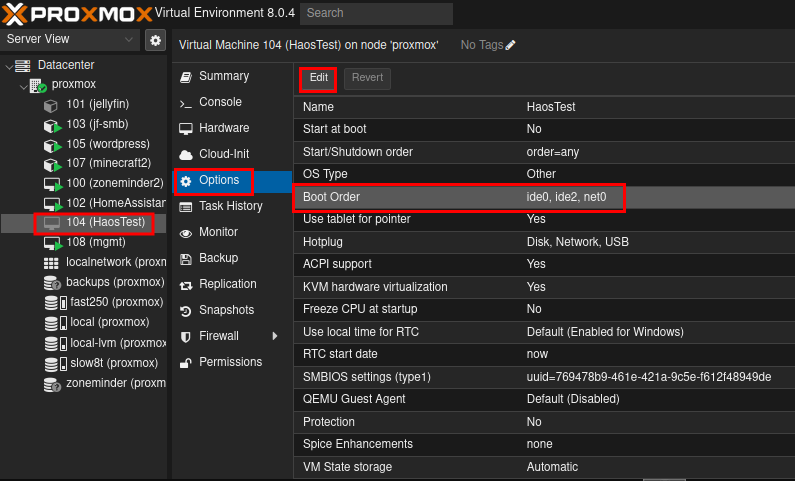
Task: Select the Start/Shutdown order row
Action: click(544, 152)
